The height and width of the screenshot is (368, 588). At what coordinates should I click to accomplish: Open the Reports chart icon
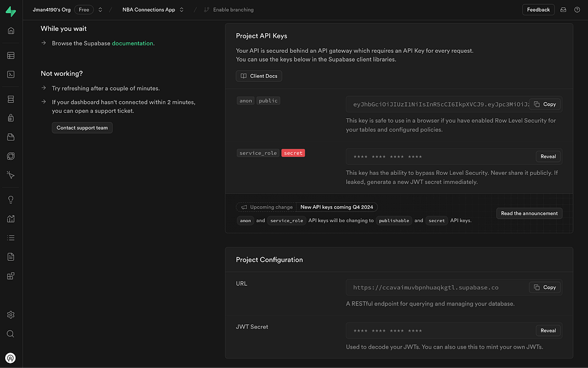(11, 219)
